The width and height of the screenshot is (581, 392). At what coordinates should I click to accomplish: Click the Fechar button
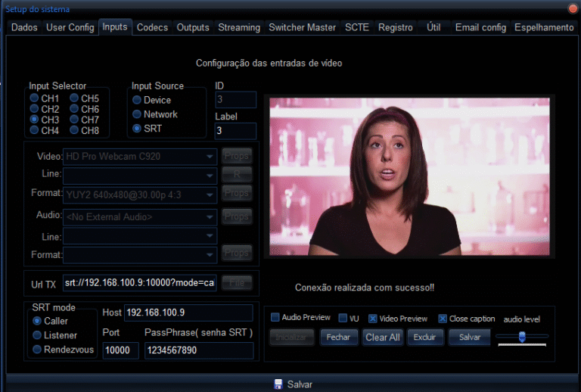coord(338,338)
